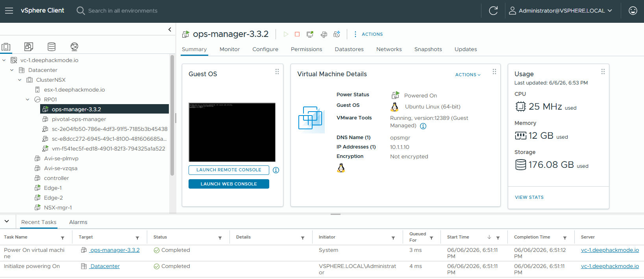Open the Permissions tab
Screen dimensions: 644x279
(306, 49)
